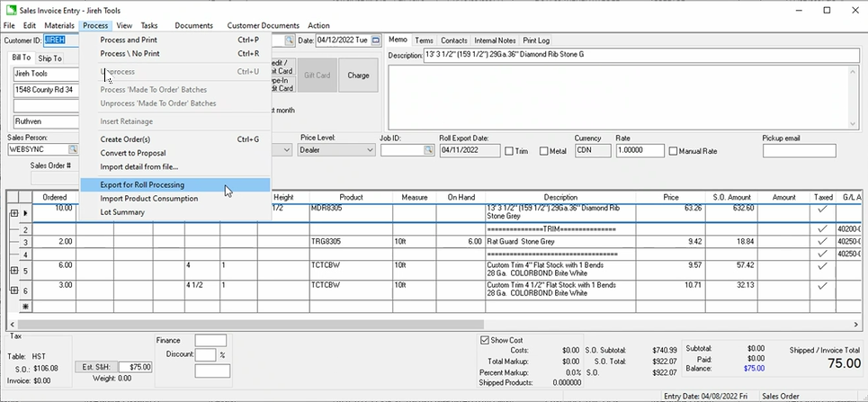The image size is (868, 402).
Task: Open the Print Log tab
Action: (536, 40)
